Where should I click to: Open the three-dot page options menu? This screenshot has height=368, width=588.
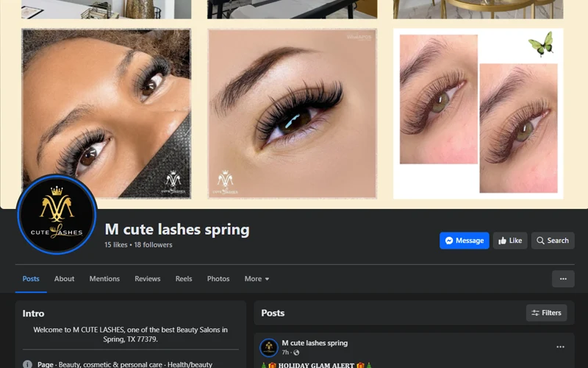click(563, 279)
